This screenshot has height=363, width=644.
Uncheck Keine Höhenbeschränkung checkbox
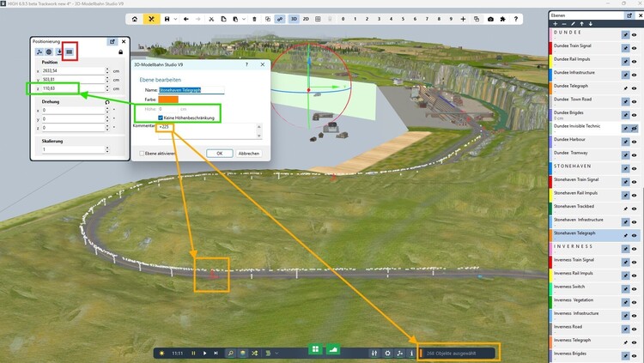[x=161, y=118]
